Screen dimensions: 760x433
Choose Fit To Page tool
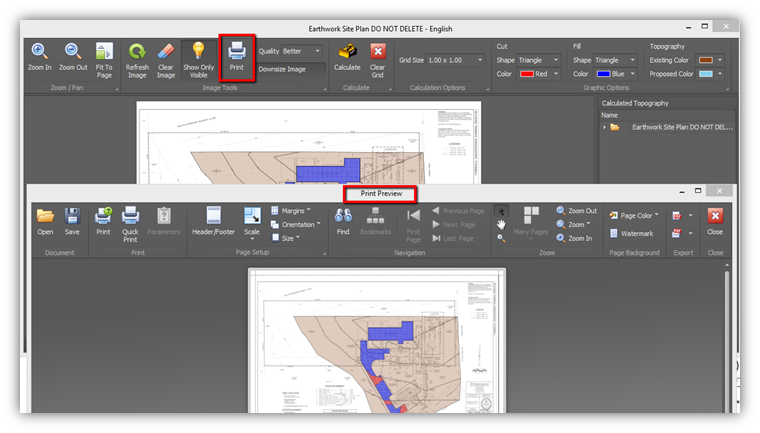[104, 61]
